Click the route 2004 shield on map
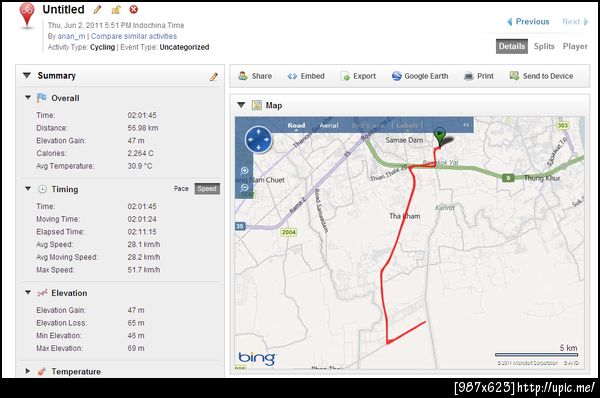 pos(289,232)
